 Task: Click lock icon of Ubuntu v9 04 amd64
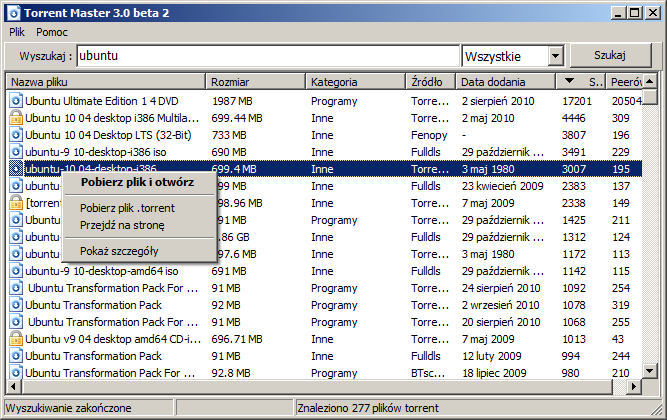[x=16, y=339]
